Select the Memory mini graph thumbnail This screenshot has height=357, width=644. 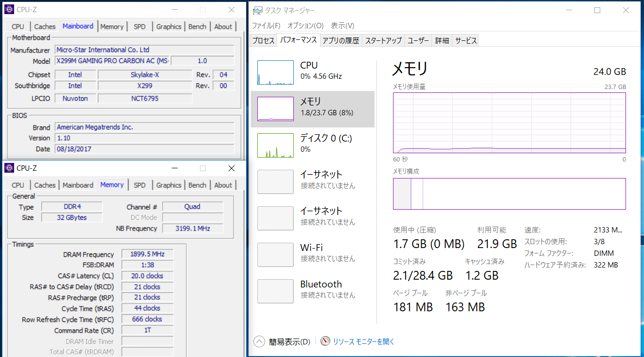(x=275, y=109)
